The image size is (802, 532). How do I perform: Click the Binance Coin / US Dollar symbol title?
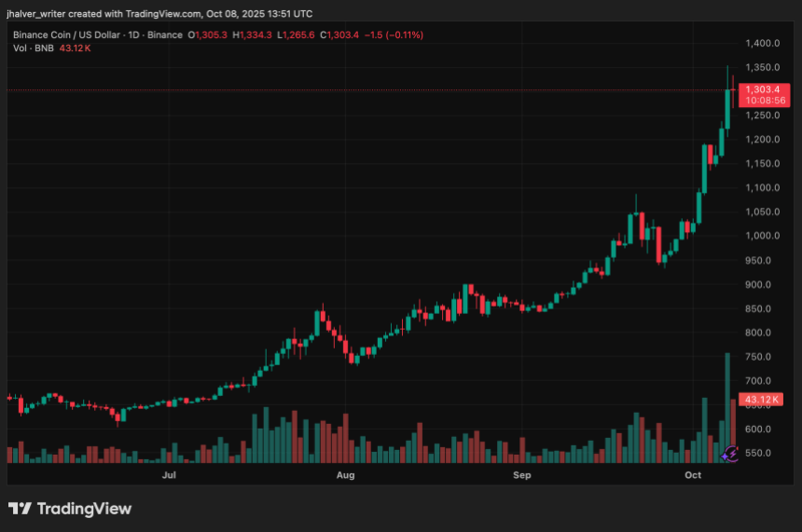66,34
